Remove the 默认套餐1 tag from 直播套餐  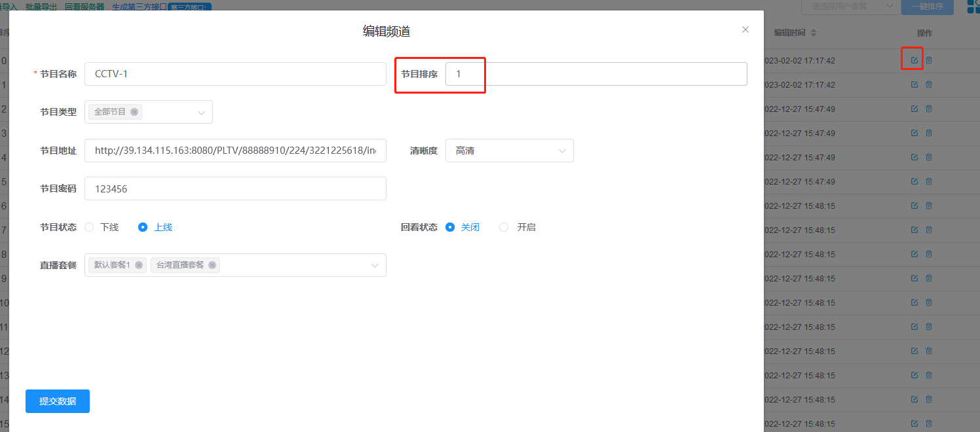click(x=139, y=265)
